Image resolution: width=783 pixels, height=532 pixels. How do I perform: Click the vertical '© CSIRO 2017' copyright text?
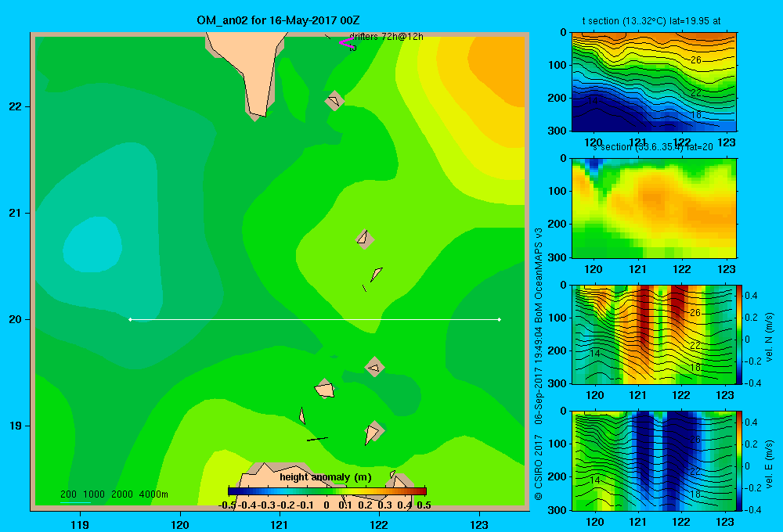539,466
